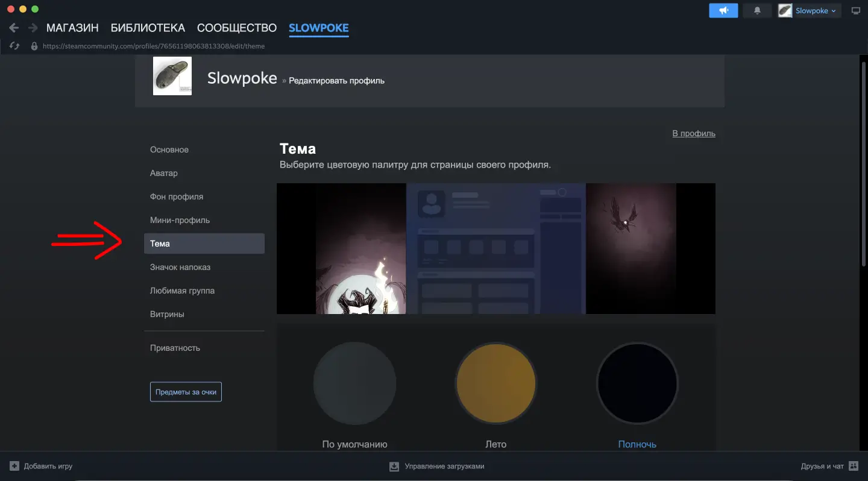This screenshot has width=868, height=481.
Task: Pick the yellow Лето color circle
Action: click(x=495, y=383)
